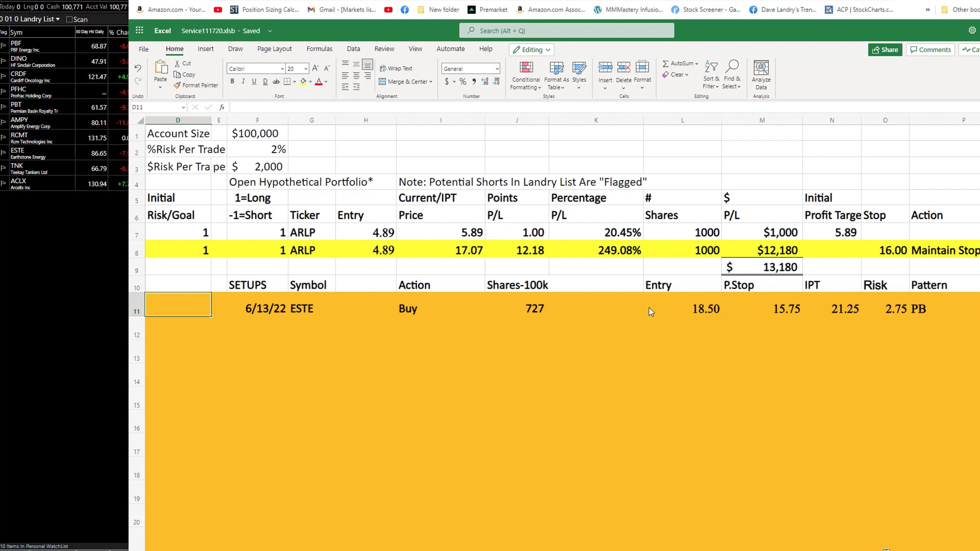
Task: Click the Redo arrow icon
Action: click(x=138, y=81)
